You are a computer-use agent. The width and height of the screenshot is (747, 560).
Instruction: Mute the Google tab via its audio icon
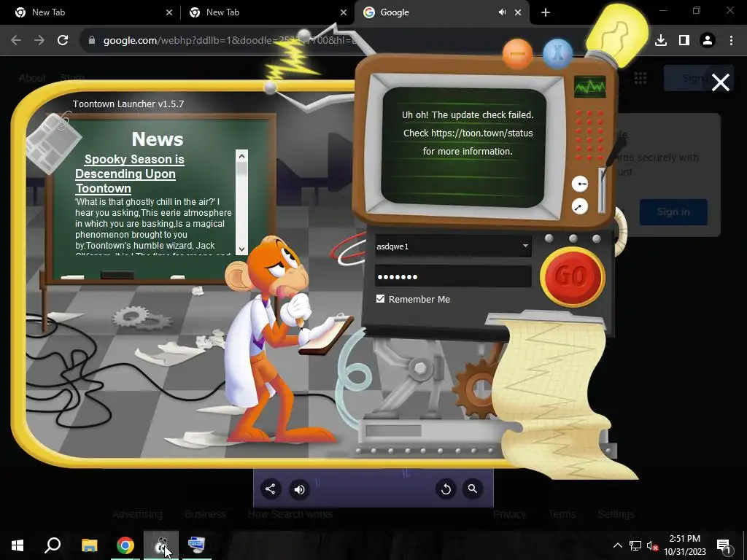(502, 12)
